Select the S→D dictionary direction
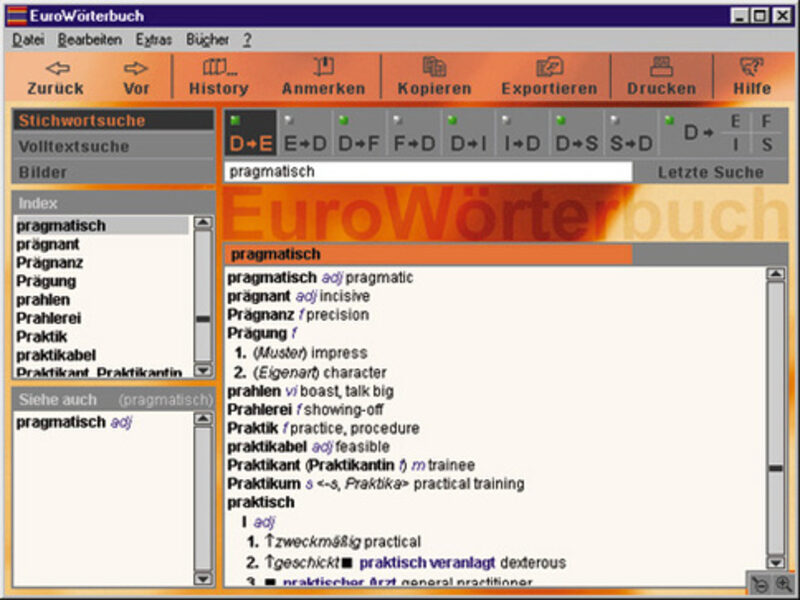Viewport: 800px width, 600px height. coord(631,133)
